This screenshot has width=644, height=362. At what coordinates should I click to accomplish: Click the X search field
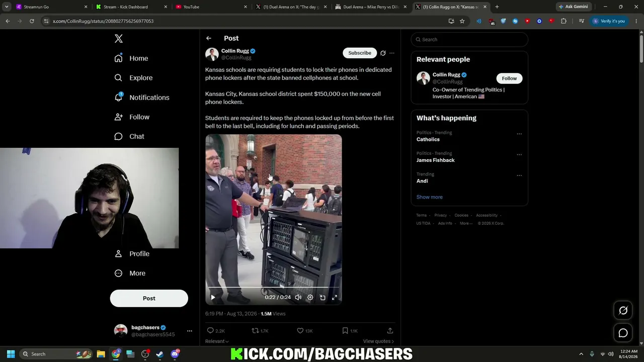[469, 40]
